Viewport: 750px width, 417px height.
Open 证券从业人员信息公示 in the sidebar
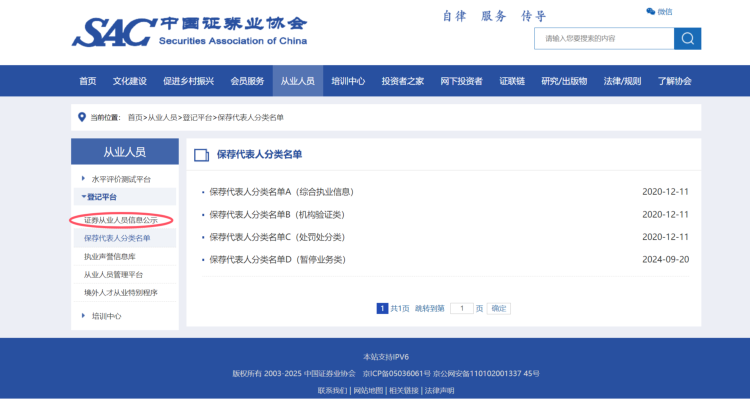(x=121, y=220)
